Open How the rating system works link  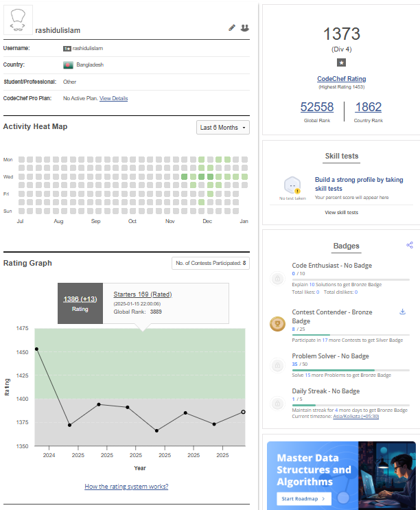pyautogui.click(x=126, y=487)
